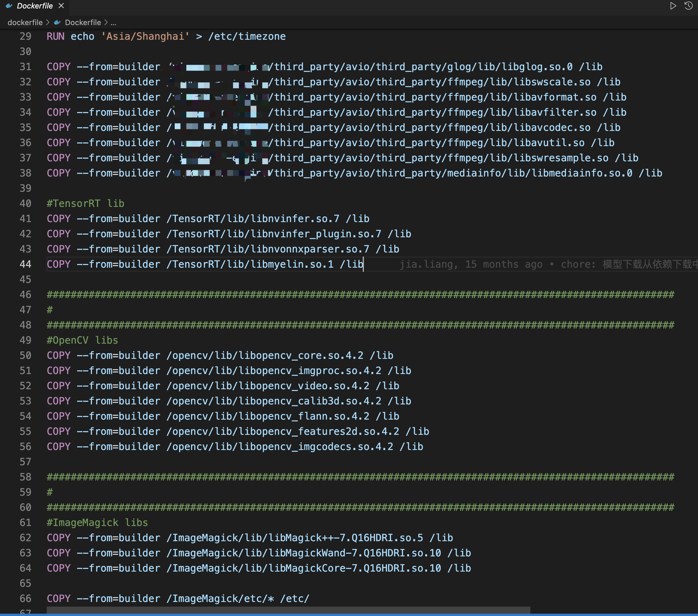The image size is (698, 616).
Task: Click the whale icon in the breadcrumb
Action: coord(57,23)
